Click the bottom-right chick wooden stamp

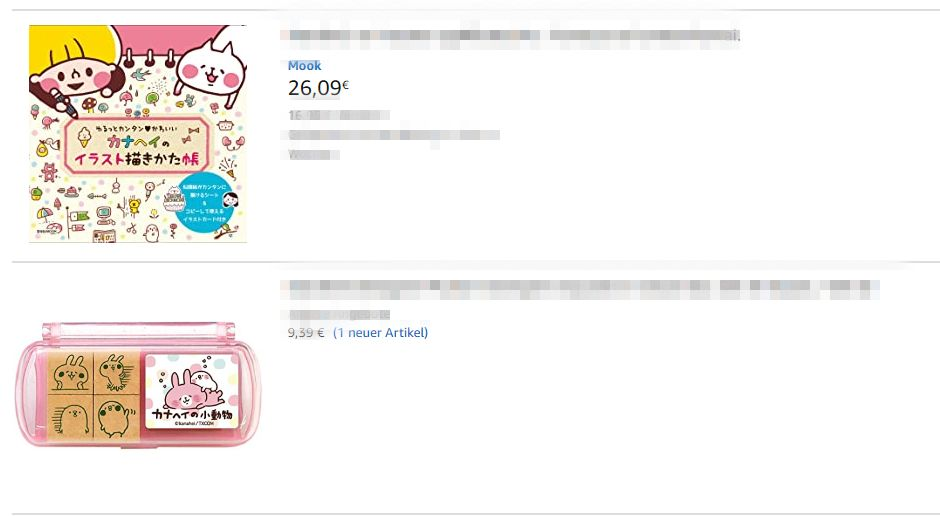click(117, 418)
